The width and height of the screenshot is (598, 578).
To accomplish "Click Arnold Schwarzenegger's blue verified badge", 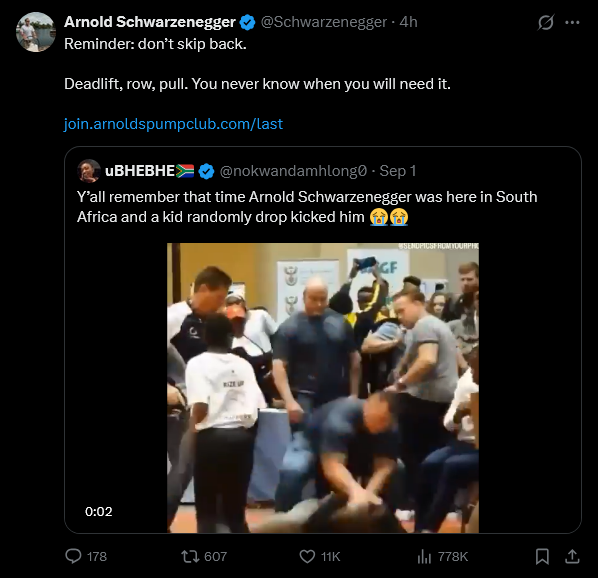I will point(247,22).
